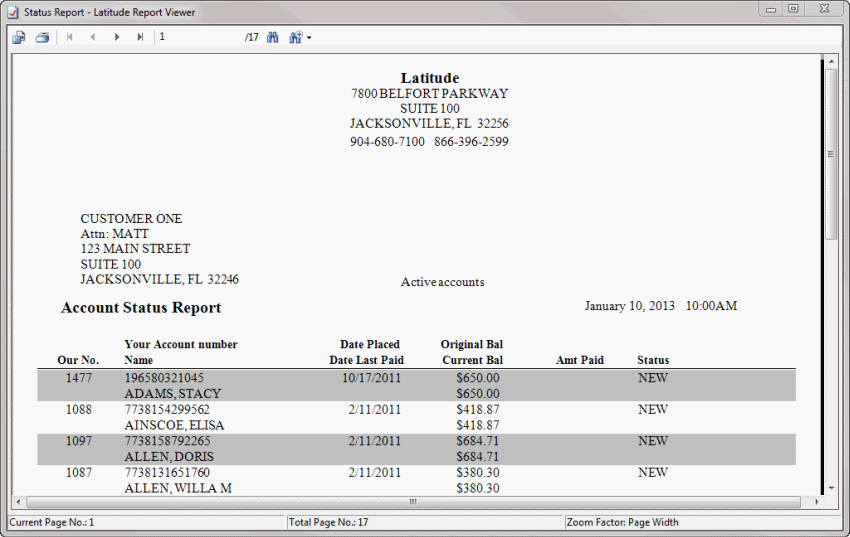The width and height of the screenshot is (850, 537).
Task: Click NEW status for account 1087
Action: pyautogui.click(x=653, y=473)
